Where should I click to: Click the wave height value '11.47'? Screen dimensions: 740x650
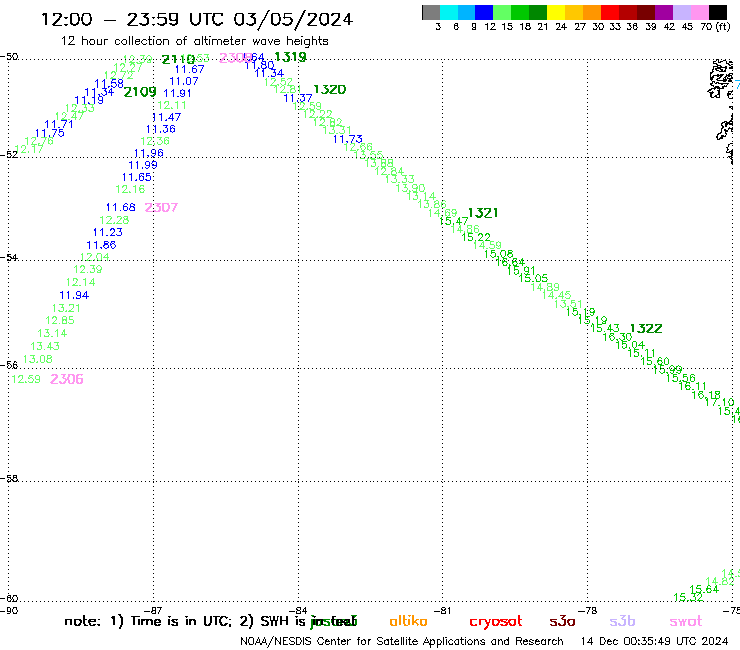pyautogui.click(x=167, y=118)
